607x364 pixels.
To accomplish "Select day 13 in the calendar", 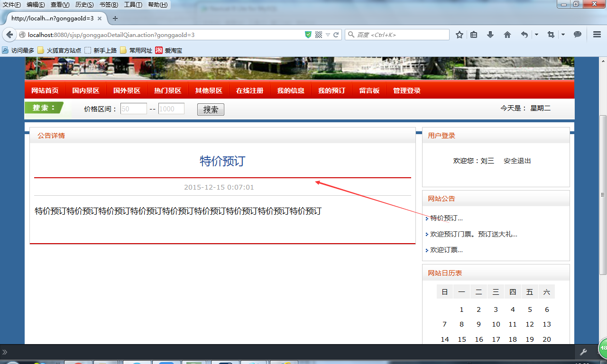I will tap(547, 324).
